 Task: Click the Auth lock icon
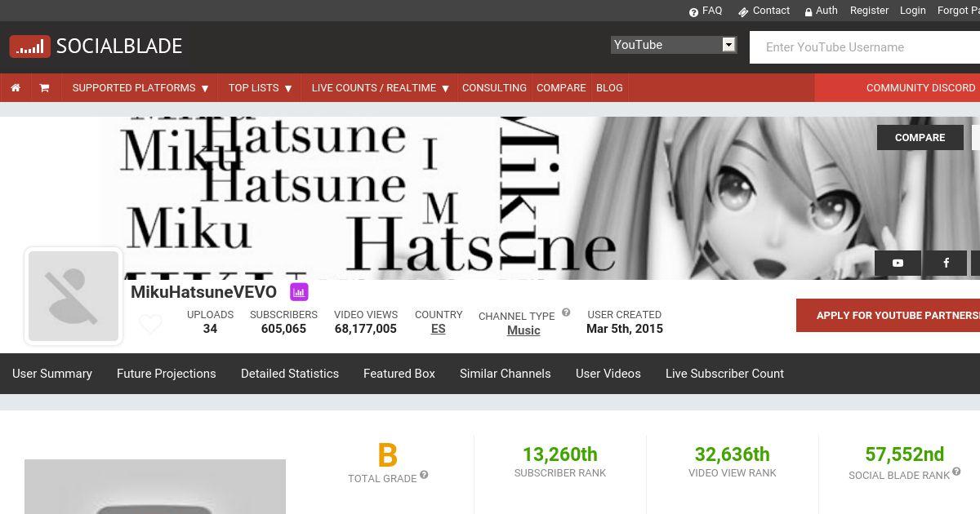[x=808, y=11]
